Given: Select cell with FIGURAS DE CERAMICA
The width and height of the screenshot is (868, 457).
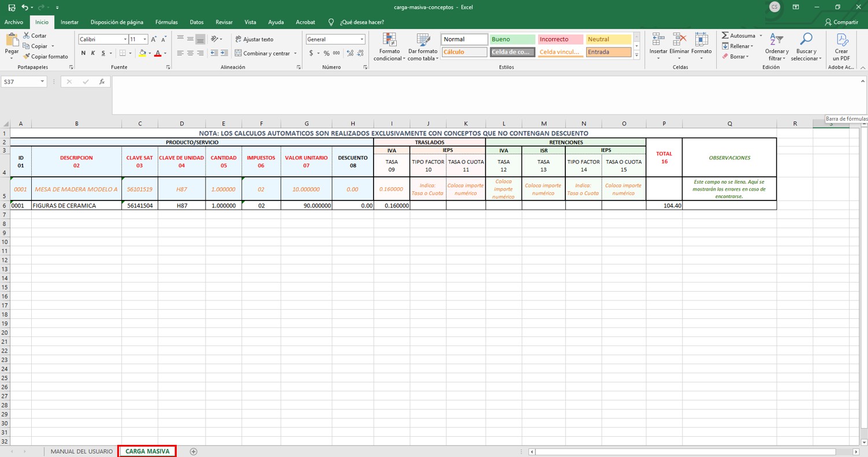Looking at the screenshot, I should pyautogui.click(x=76, y=206).
